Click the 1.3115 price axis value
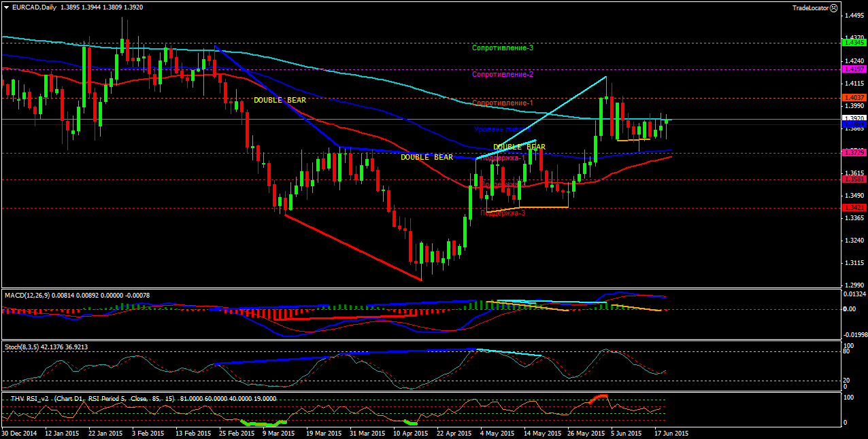Image resolution: width=868 pixels, height=439 pixels. coord(854,263)
